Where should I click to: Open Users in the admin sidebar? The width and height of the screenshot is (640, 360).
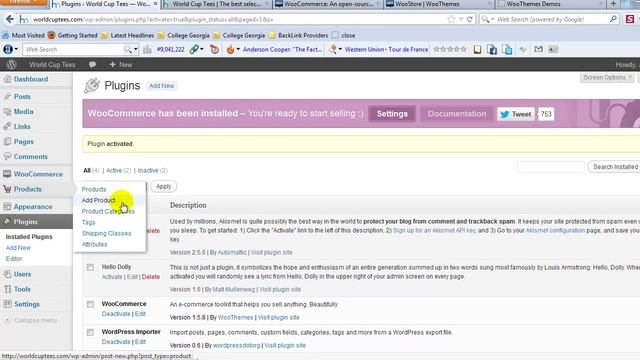pyautogui.click(x=22, y=274)
